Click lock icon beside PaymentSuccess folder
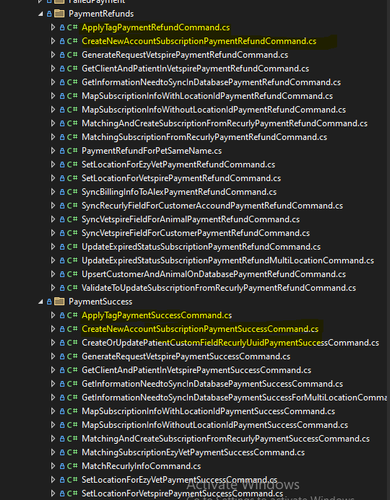 pyautogui.click(x=49, y=302)
